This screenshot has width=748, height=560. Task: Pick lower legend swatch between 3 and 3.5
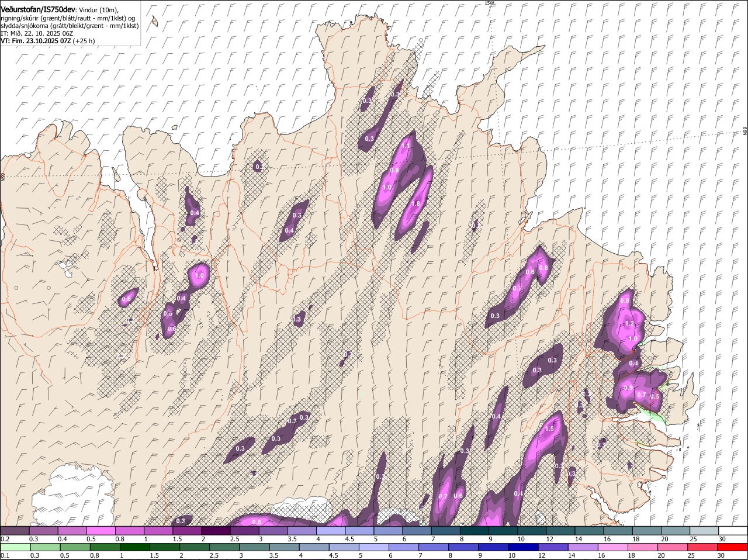tap(255, 547)
